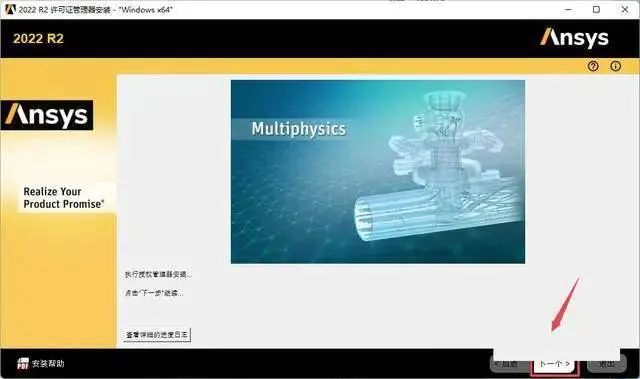The image size is (640, 379).
Task: Exit the installer with 退出 button
Action: (607, 363)
